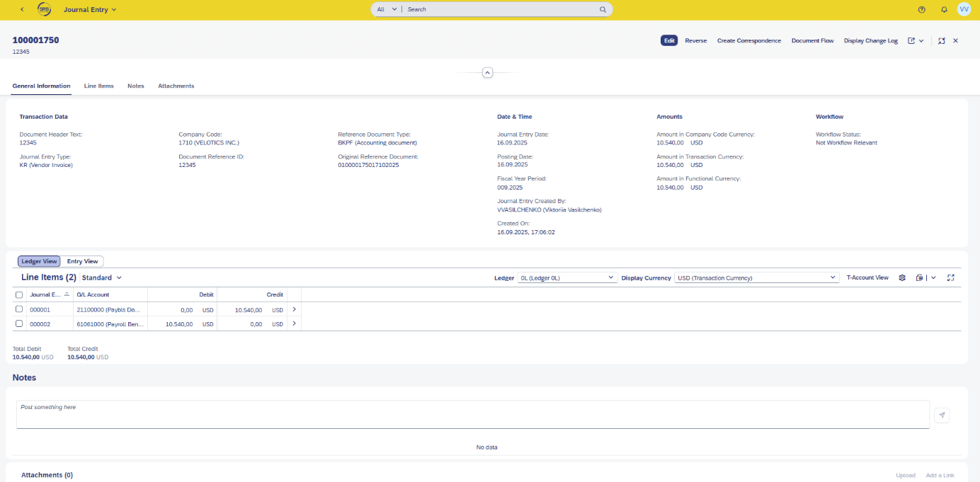Viewport: 980px width, 482px height.
Task: Click in the Notes text field
Action: 472,415
